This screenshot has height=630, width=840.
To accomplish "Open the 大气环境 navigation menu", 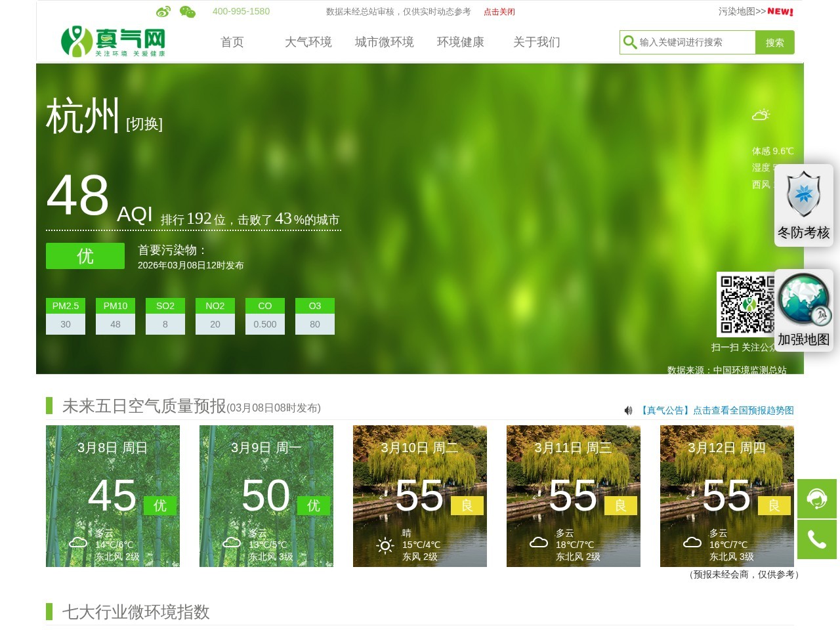I will click(308, 42).
